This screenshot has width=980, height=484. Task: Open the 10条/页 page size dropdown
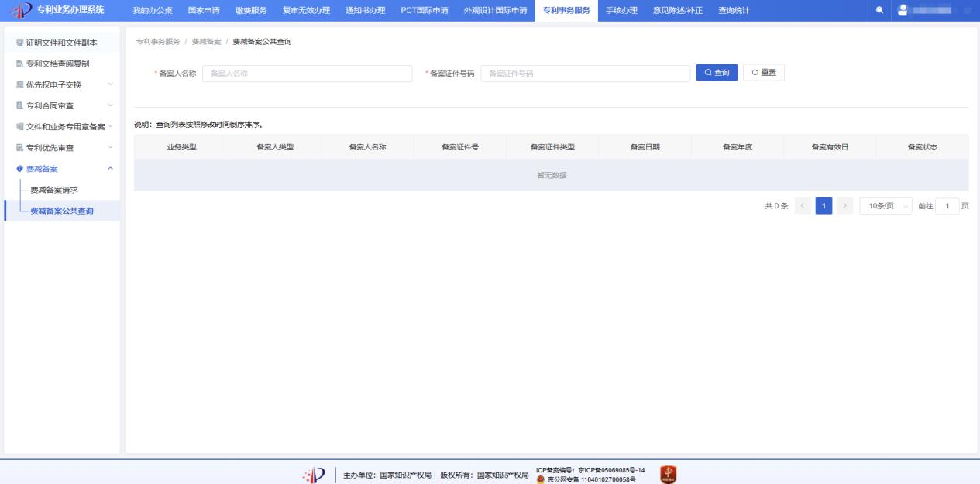885,205
